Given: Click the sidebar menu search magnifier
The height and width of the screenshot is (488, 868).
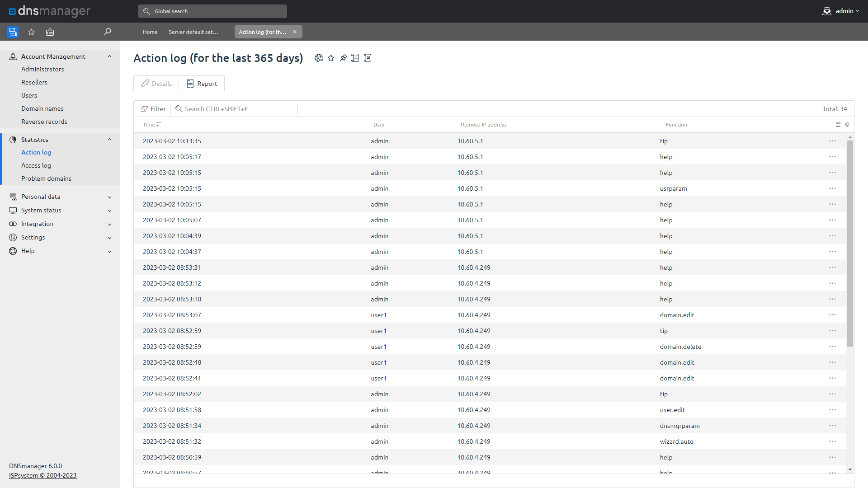Looking at the screenshot, I should coord(108,32).
